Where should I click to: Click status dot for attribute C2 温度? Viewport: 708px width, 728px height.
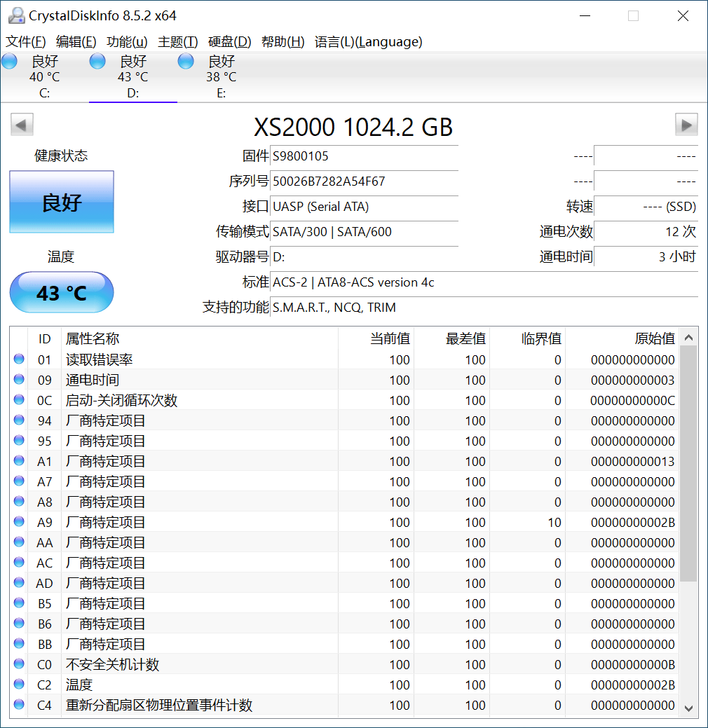(19, 684)
